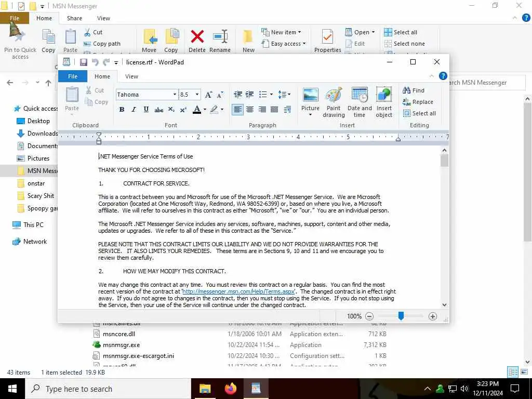Click the zoom out minus button

click(x=369, y=316)
